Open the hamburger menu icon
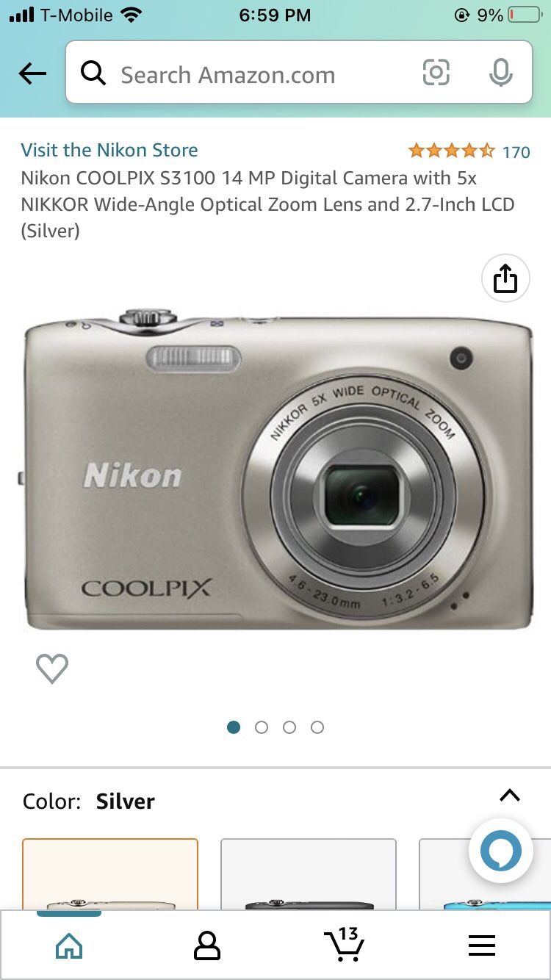 pos(482,945)
